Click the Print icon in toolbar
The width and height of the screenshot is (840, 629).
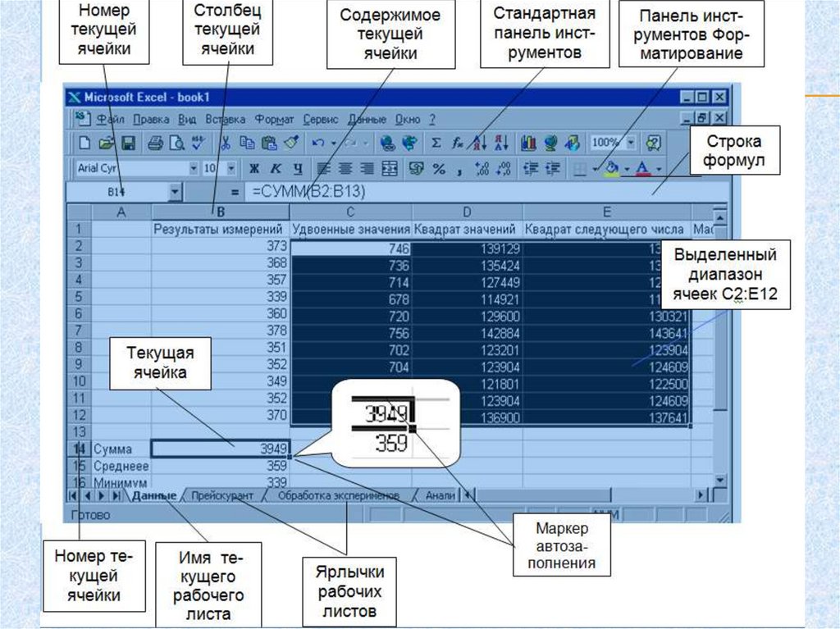pos(155,143)
